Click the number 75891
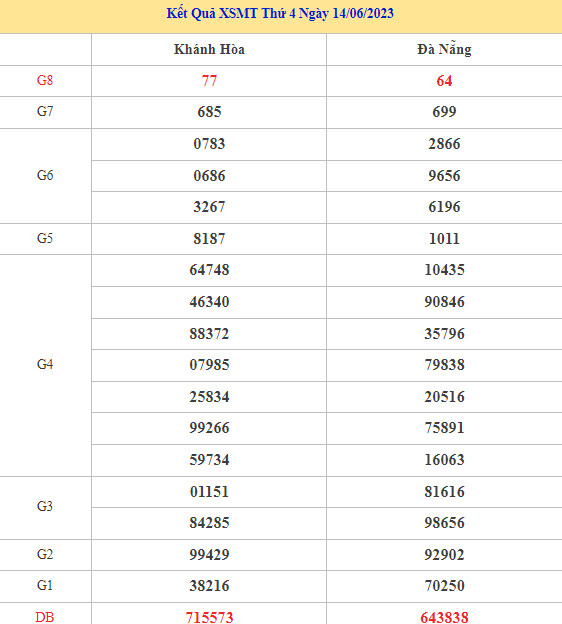The image size is (562, 624). (444, 428)
